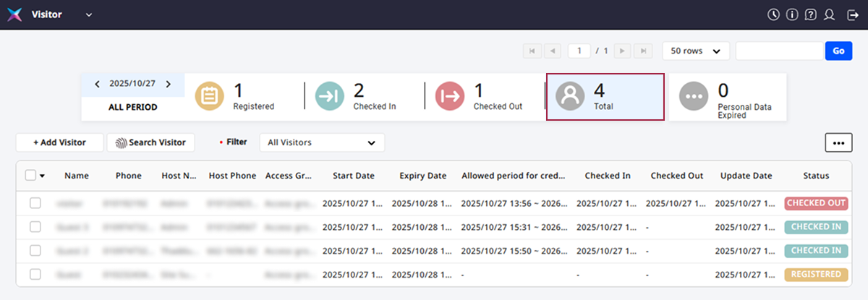The height and width of the screenshot is (300, 868).
Task: Select the Checked Out status icon
Action: [449, 96]
